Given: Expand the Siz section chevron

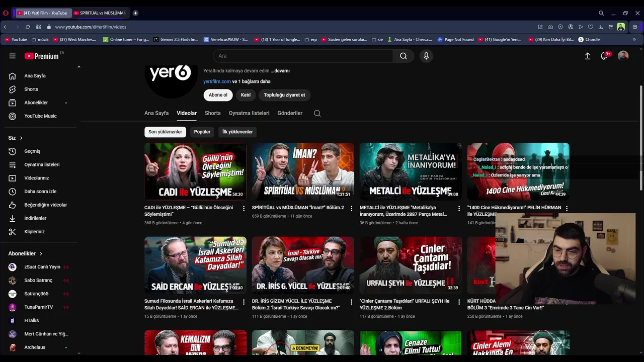Looking at the screenshot, I should pyautogui.click(x=21, y=138).
